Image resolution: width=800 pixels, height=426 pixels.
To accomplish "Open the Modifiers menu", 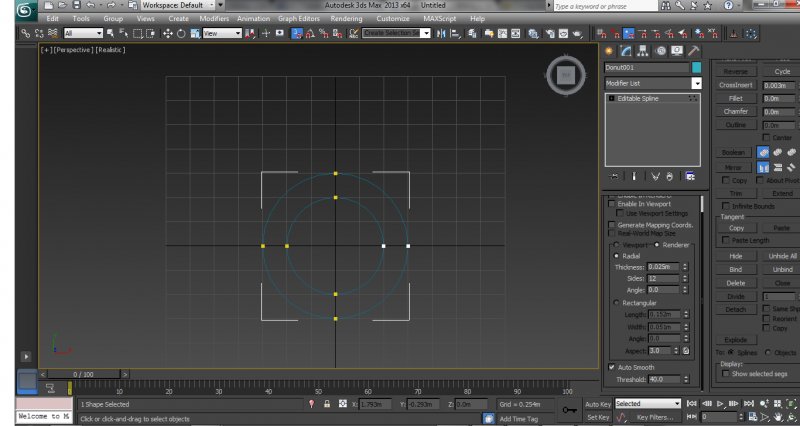I will [x=213, y=18].
